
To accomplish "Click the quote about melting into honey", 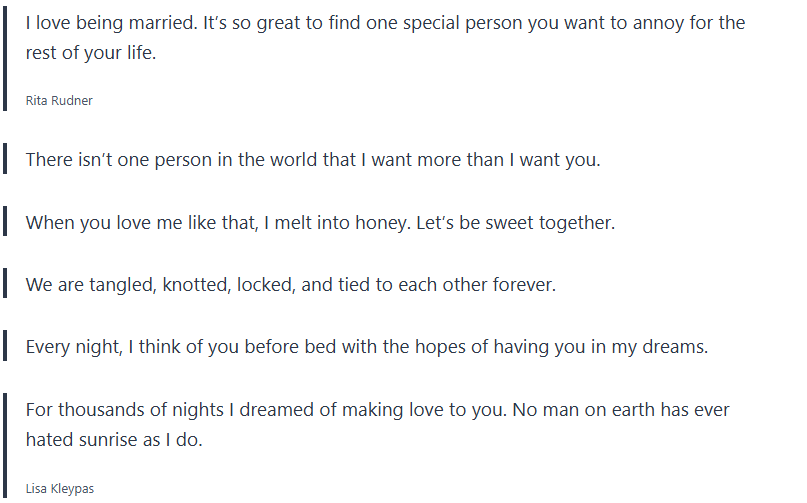I will point(320,222).
